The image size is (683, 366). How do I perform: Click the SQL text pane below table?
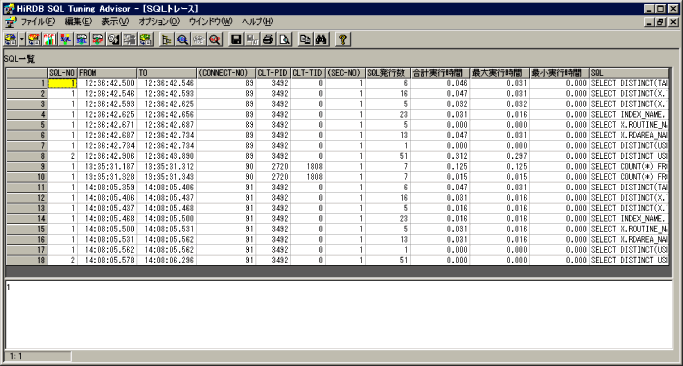pos(339,314)
